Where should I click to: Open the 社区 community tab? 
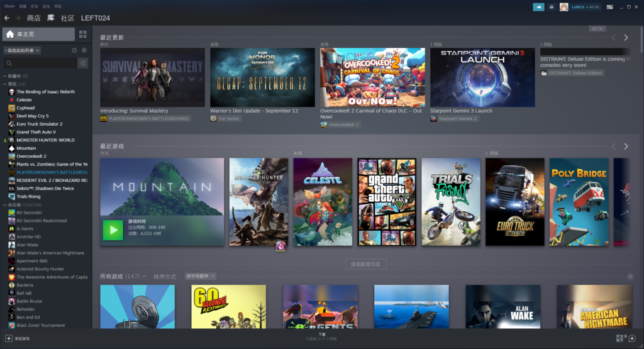point(67,18)
